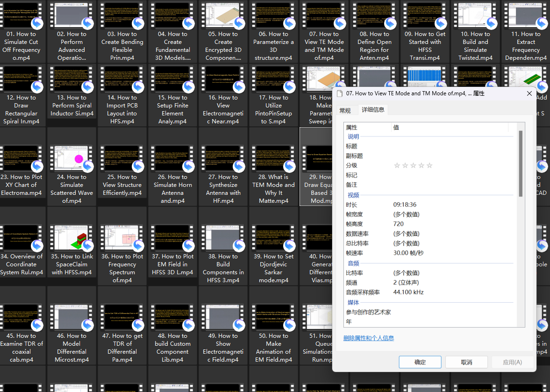Select video 14. How to Import PCB Layout
The height and width of the screenshot is (392, 550).
click(122, 95)
